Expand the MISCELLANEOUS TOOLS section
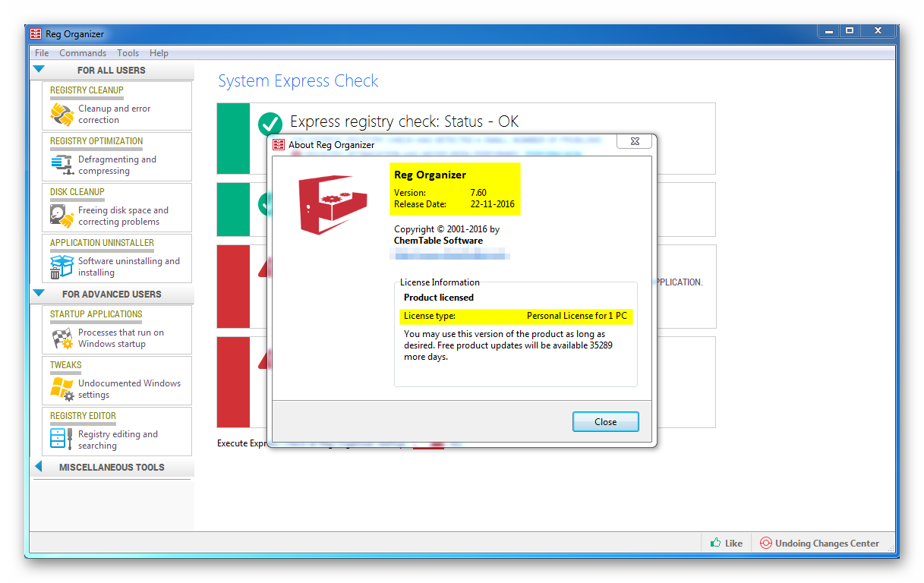Screen dimensions: 924x583 38,467
